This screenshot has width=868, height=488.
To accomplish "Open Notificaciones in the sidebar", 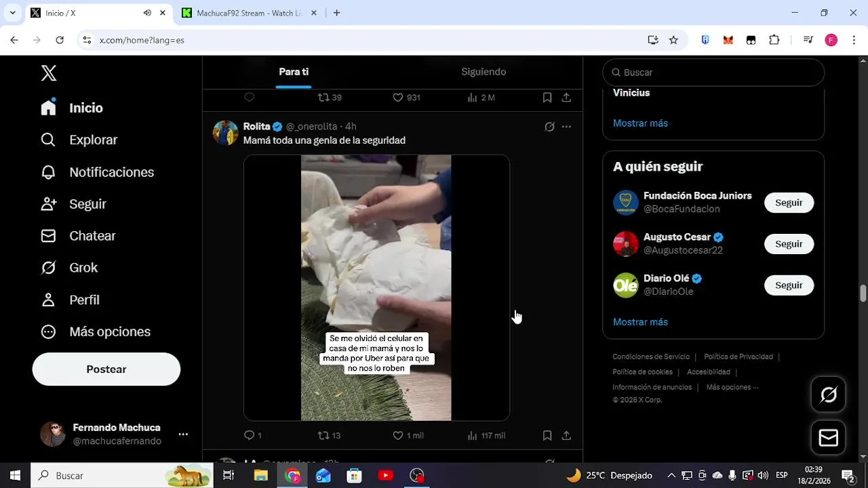I will pyautogui.click(x=98, y=172).
